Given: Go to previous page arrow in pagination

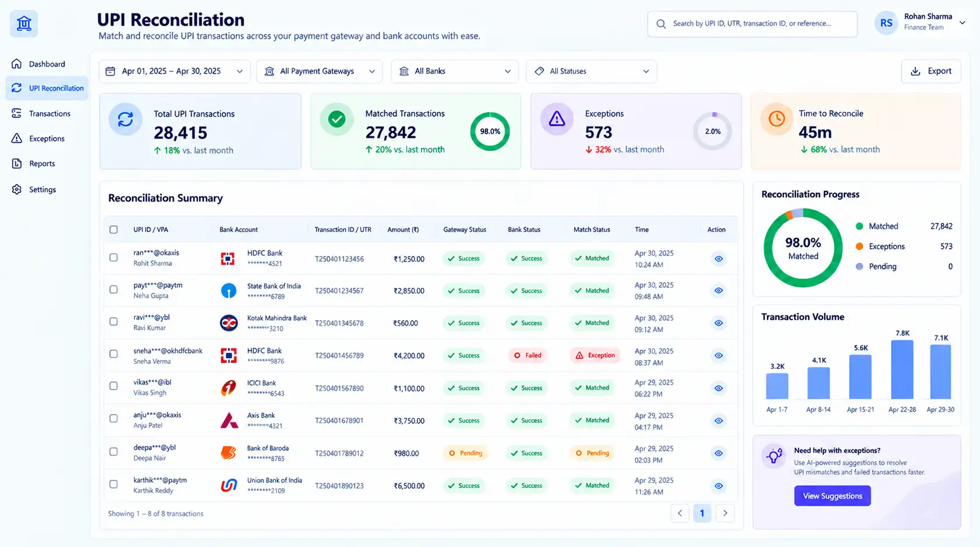Looking at the screenshot, I should [x=680, y=513].
